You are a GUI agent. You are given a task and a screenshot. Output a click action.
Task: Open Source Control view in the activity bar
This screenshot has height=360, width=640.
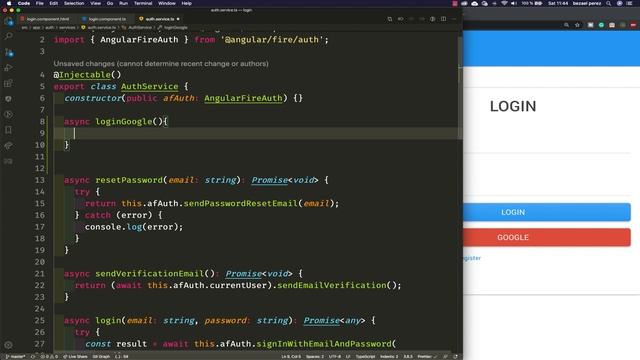tap(9, 52)
